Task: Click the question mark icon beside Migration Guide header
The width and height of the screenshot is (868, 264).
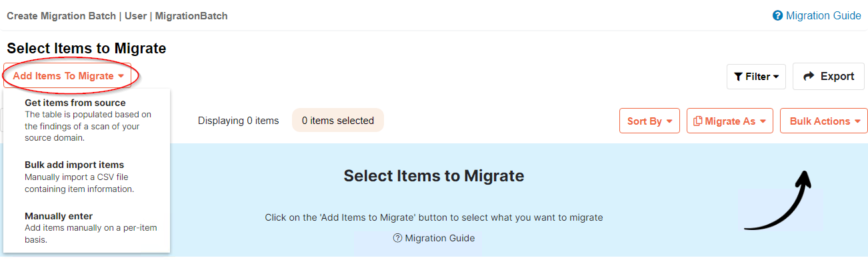Action: coord(777,15)
